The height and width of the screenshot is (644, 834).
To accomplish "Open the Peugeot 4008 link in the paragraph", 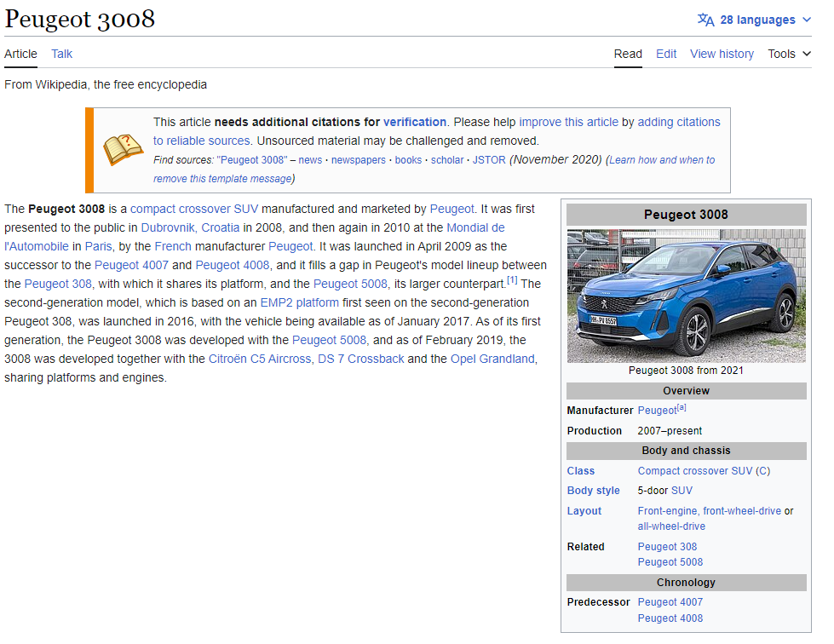I will (233, 265).
